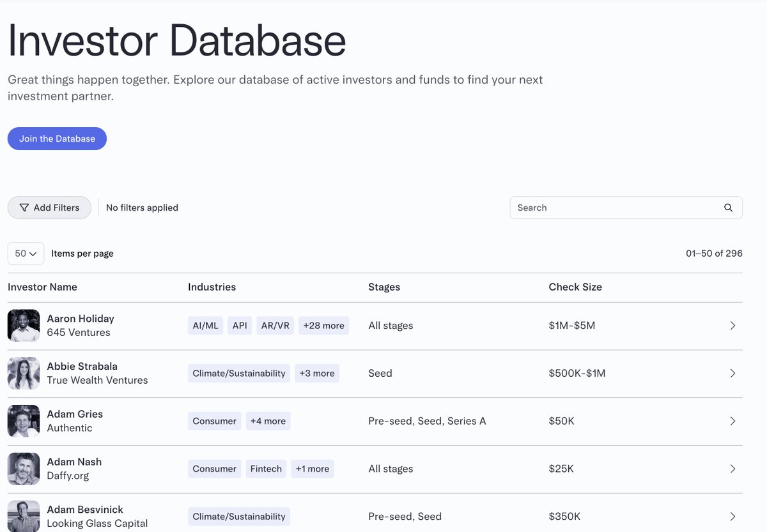Open Adam Besvinick row chevron arrow
Viewport: 767px width, 532px height.
[x=732, y=517]
